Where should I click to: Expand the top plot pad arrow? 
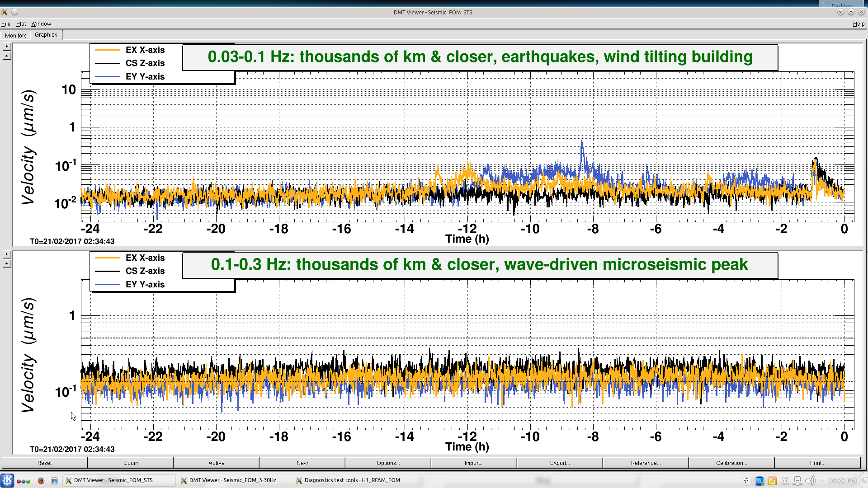7,46
